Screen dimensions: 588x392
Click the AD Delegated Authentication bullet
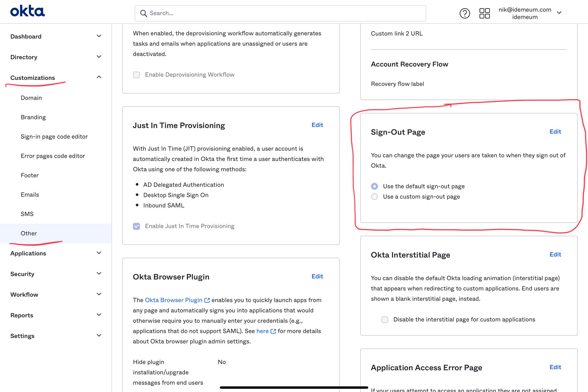(x=183, y=185)
